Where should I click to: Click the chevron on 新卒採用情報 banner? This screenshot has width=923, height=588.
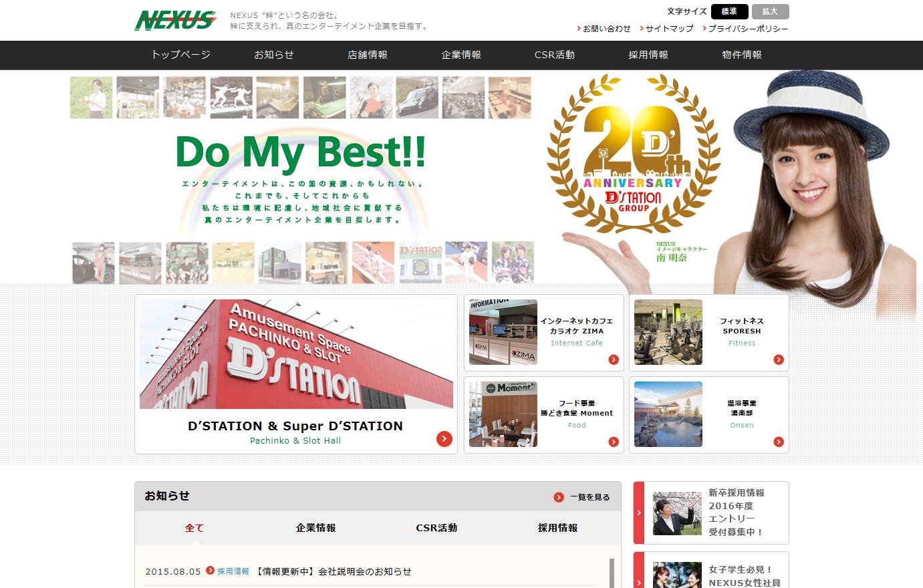pos(639,512)
